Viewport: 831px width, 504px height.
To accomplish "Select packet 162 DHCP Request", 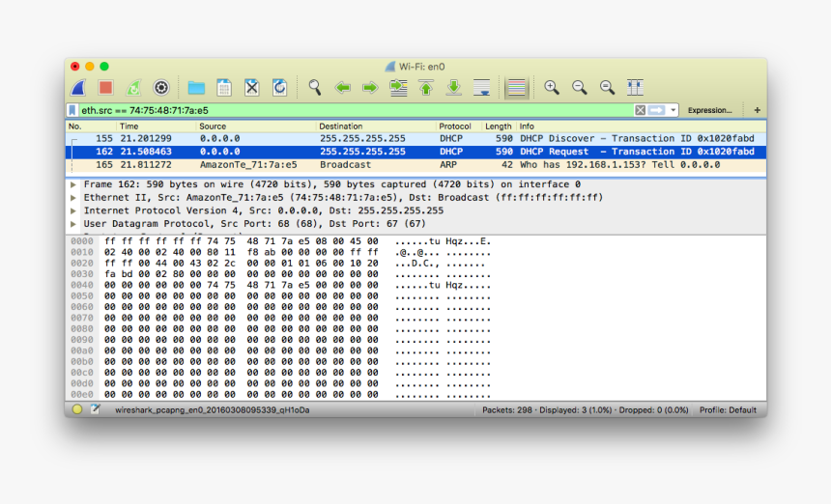I will click(415, 152).
